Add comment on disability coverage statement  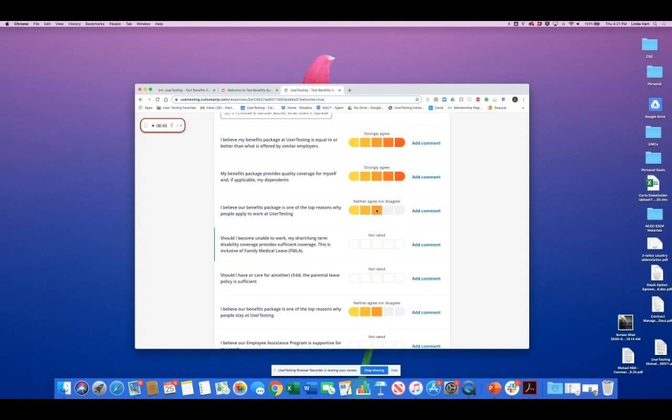tap(426, 245)
